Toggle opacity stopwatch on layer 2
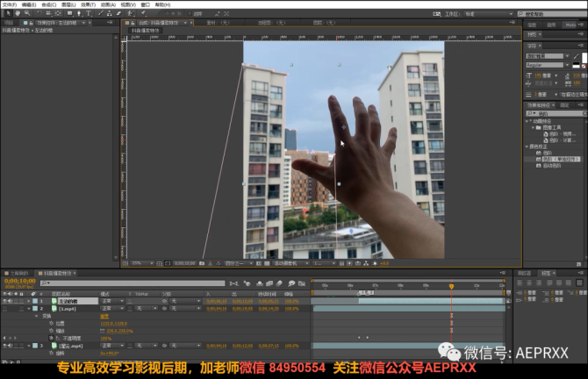 (52, 338)
